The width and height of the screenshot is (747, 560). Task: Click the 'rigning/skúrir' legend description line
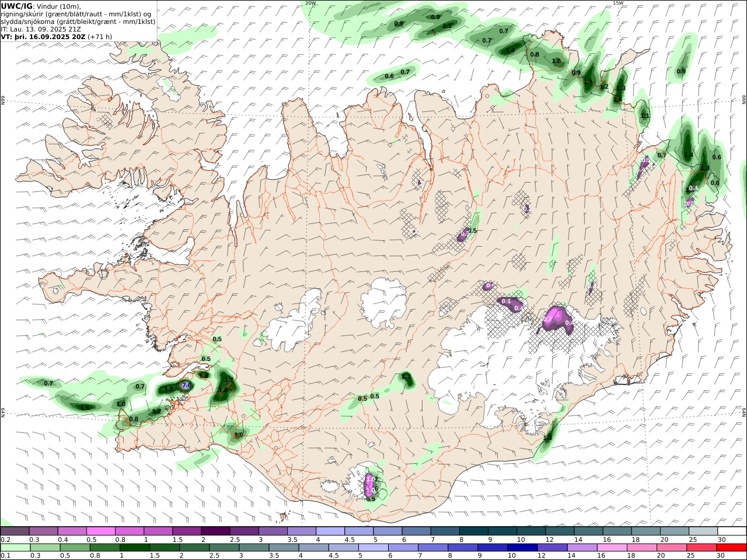point(76,14)
